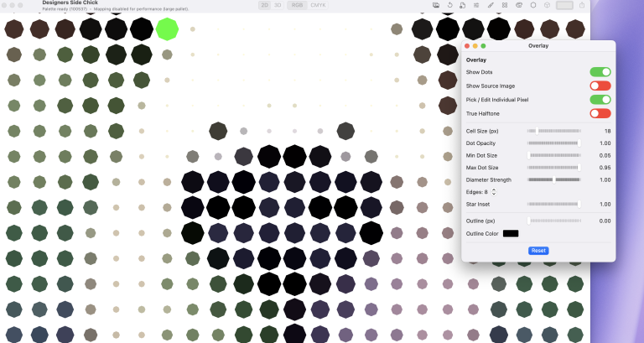Click the Max Dot Size value 0.95

pyautogui.click(x=605, y=168)
